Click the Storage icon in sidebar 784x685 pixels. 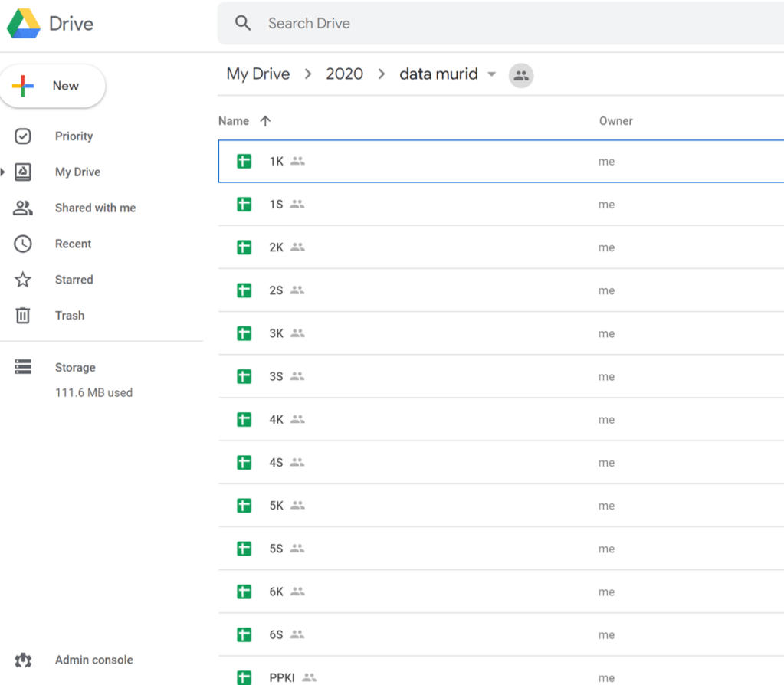tap(23, 367)
